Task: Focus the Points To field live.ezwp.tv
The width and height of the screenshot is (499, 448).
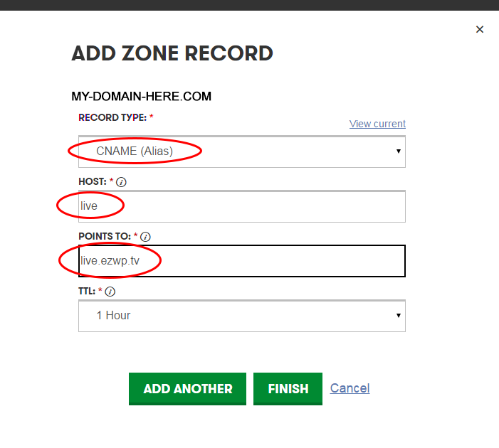Action: click(242, 261)
